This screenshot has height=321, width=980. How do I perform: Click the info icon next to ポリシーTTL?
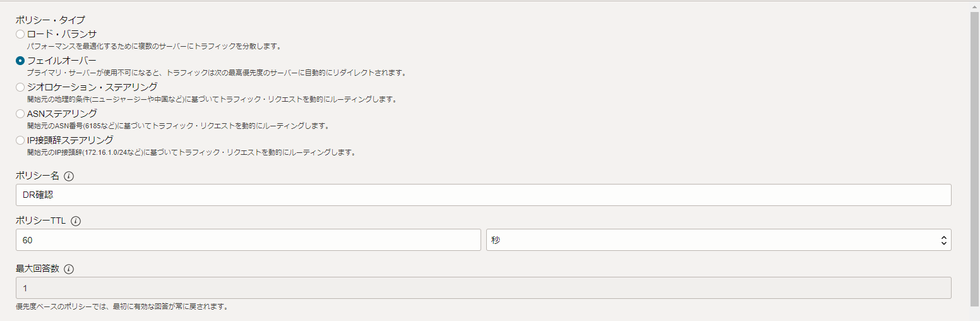(x=76, y=221)
